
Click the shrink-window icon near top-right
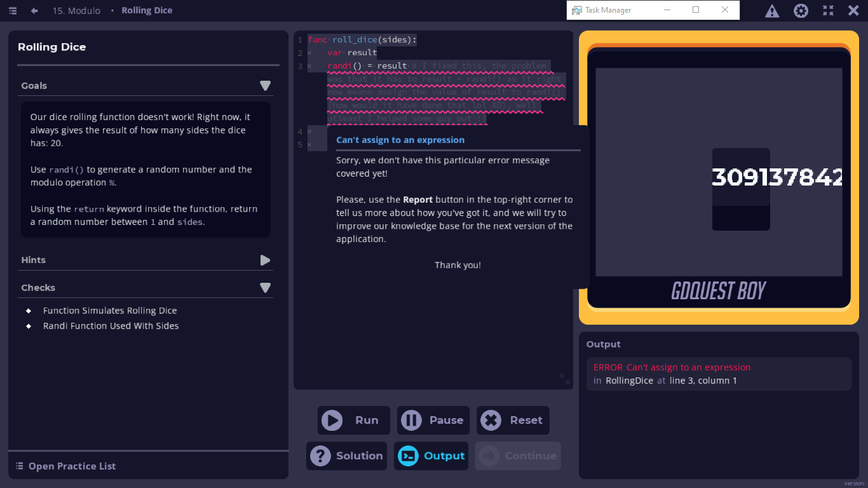827,10
